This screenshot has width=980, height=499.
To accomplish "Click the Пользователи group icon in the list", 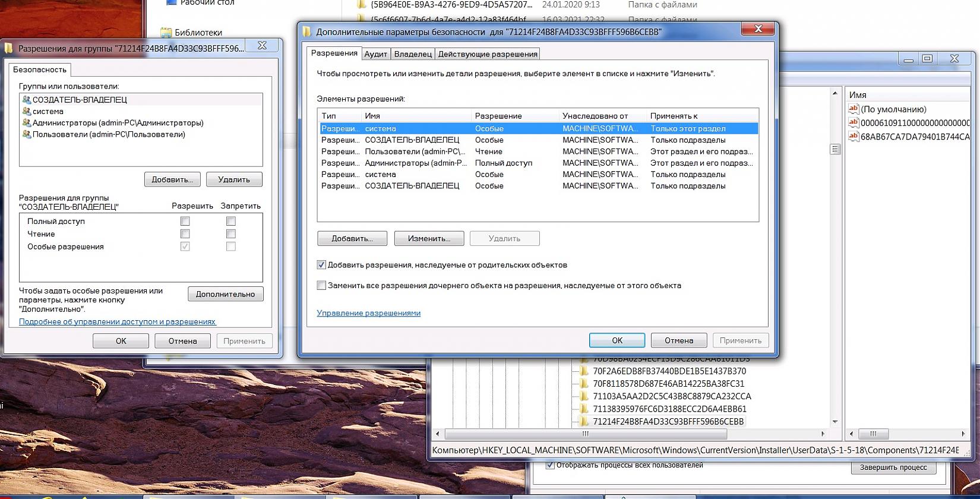I will click(x=26, y=134).
